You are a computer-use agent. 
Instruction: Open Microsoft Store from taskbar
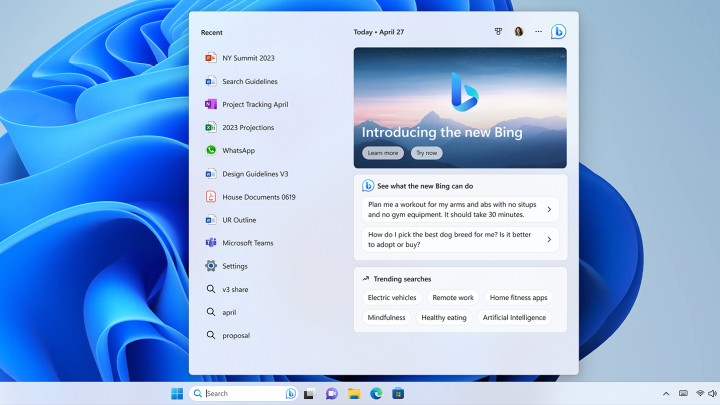[x=398, y=393]
